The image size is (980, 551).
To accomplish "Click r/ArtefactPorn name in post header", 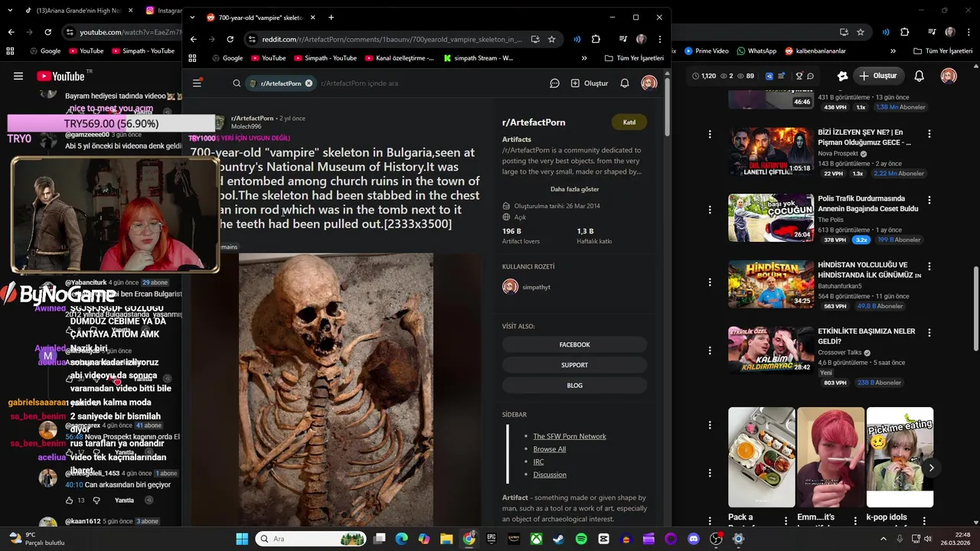I will 252,119.
